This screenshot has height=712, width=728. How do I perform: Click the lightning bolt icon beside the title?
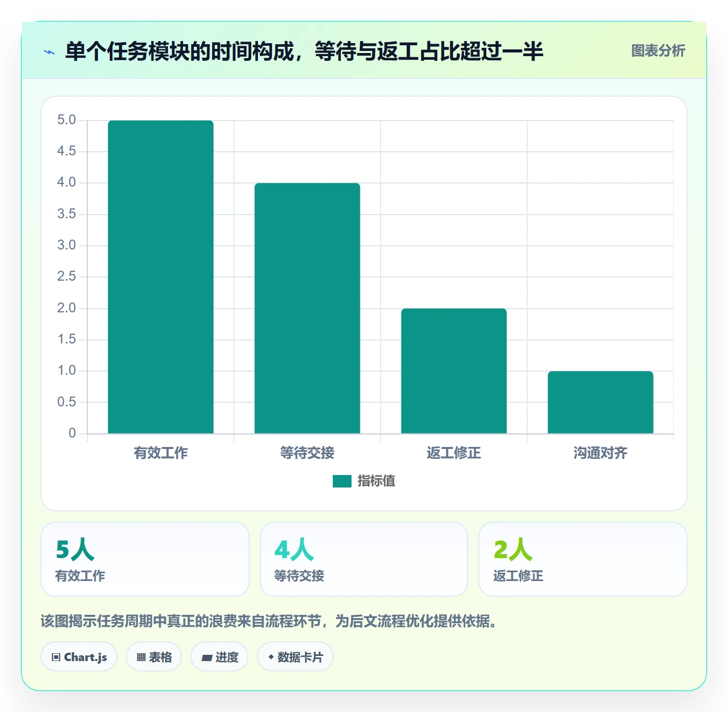[49, 52]
